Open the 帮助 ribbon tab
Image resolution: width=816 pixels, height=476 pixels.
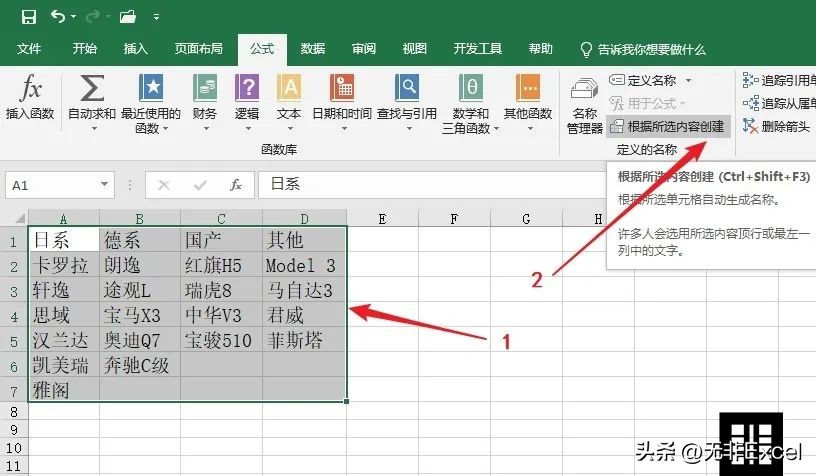click(541, 49)
